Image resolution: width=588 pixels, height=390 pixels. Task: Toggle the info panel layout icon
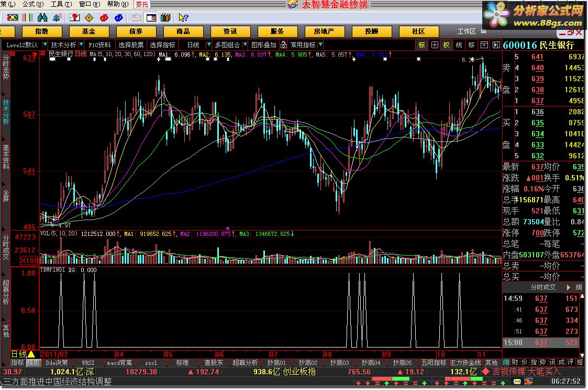pos(151,17)
